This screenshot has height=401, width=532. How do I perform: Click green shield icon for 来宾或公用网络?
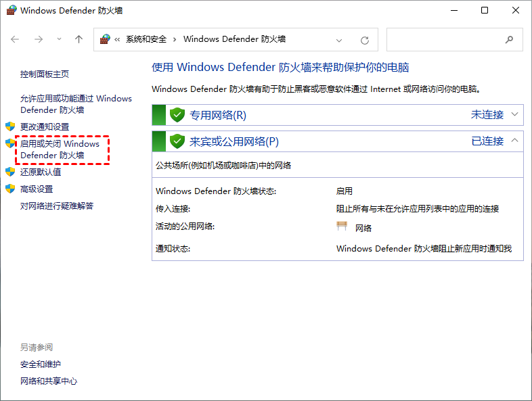(177, 141)
